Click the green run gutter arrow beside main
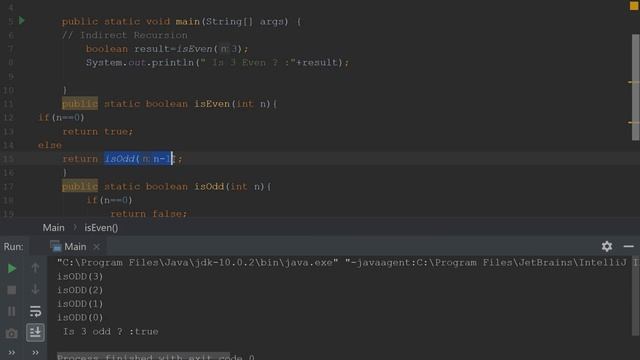This screenshot has height=360, width=640. [22, 20]
